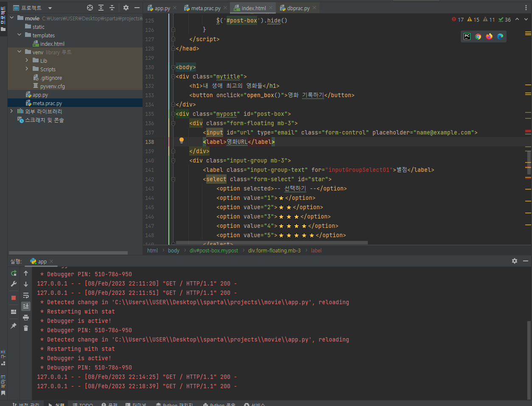Go to previous highlighted error arrow

(x=517, y=20)
